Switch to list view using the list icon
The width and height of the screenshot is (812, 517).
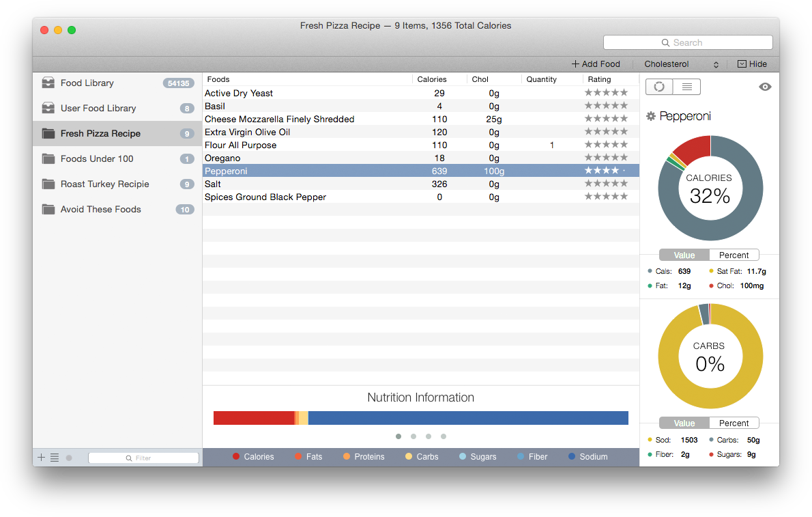click(686, 87)
